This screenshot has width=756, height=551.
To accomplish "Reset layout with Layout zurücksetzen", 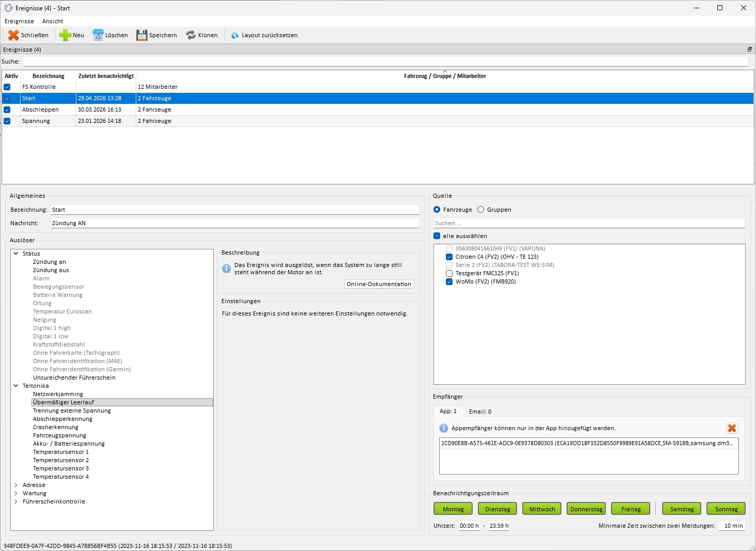I will coord(264,35).
